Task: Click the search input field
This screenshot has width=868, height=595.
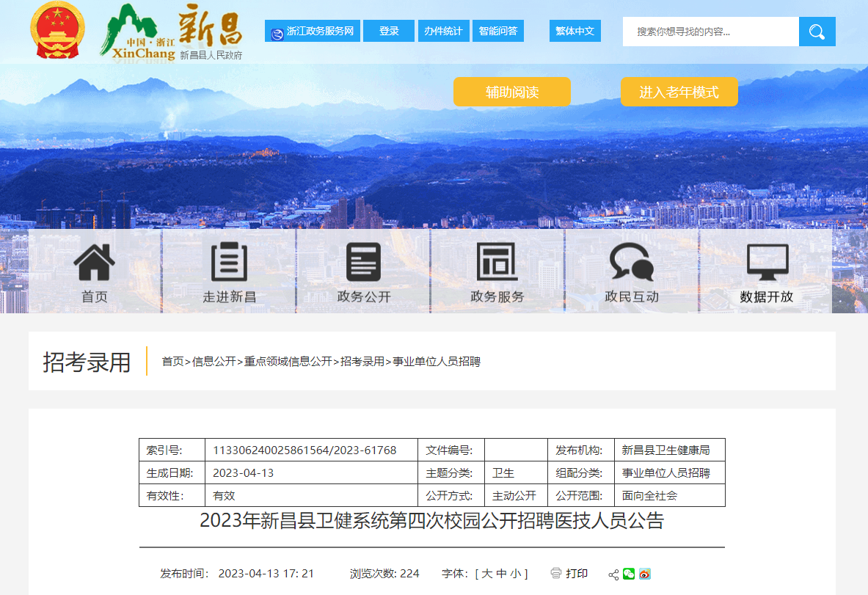Action: click(710, 32)
